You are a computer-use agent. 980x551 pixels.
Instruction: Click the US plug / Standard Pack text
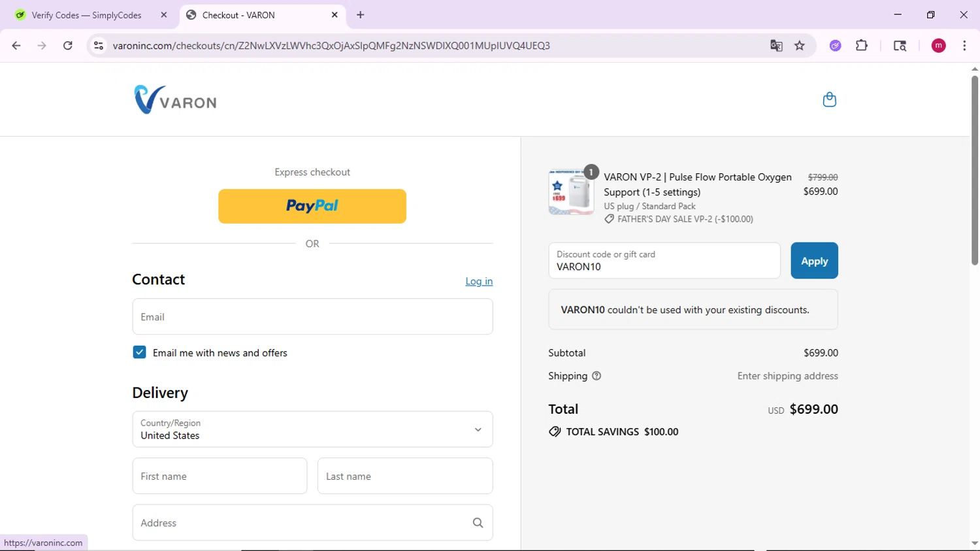click(x=649, y=206)
